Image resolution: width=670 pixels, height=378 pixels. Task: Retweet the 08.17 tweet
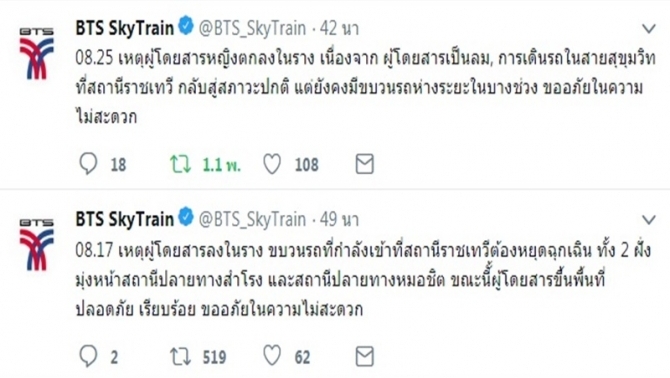pyautogui.click(x=180, y=357)
